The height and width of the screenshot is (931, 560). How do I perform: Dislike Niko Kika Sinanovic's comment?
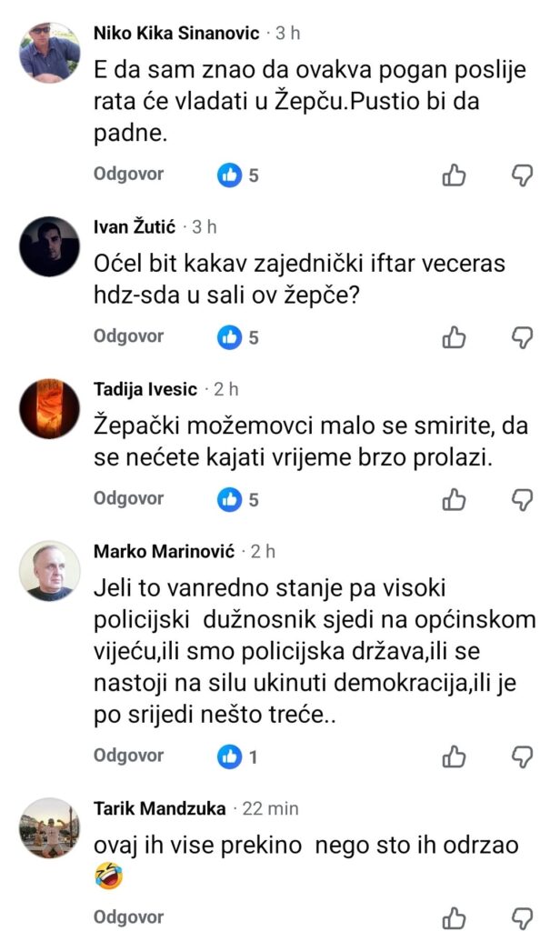point(523,175)
